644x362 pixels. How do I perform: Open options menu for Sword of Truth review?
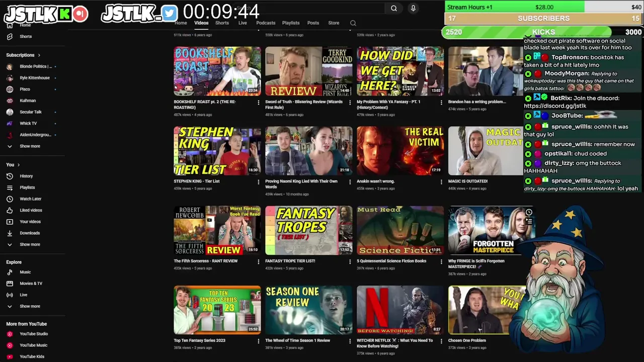pyautogui.click(x=350, y=102)
